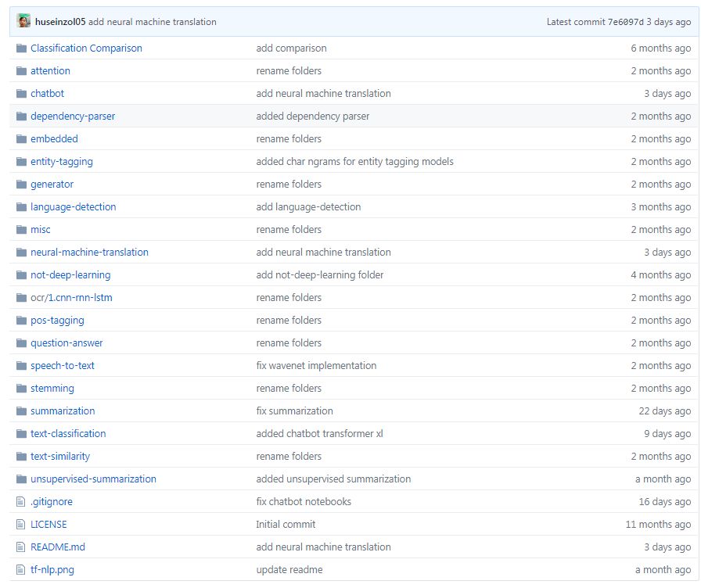Image resolution: width=701 pixels, height=588 pixels.
Task: Click huseinzol05 avatar image
Action: 23,21
